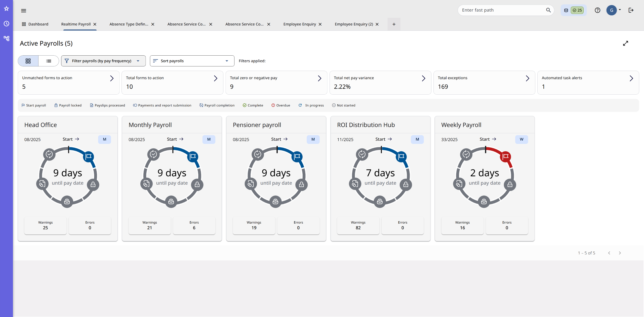The image size is (644, 317).
Task: Click Monthly Payroll completion icon
Action: coord(153,154)
